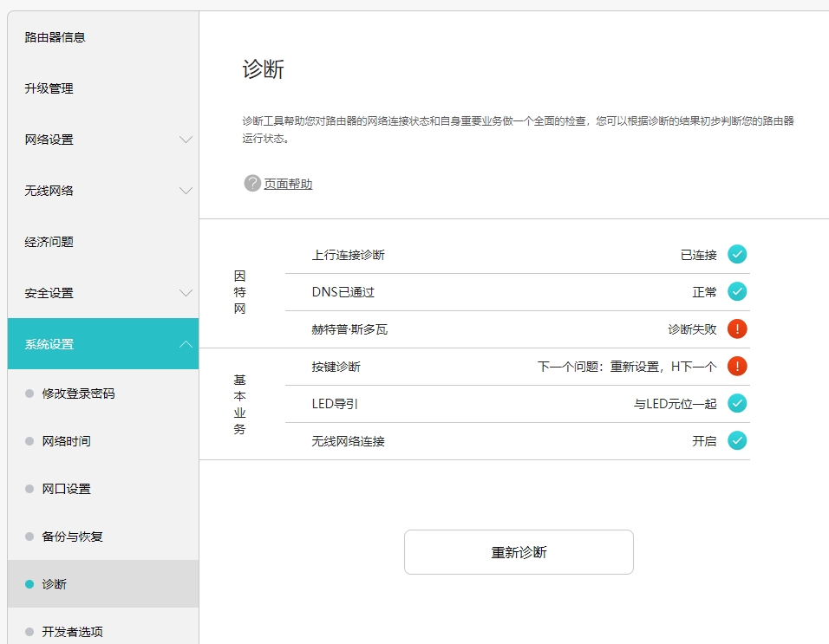The width and height of the screenshot is (829, 644).
Task: Click the 上行连接诊断 row label
Action: tap(348, 255)
